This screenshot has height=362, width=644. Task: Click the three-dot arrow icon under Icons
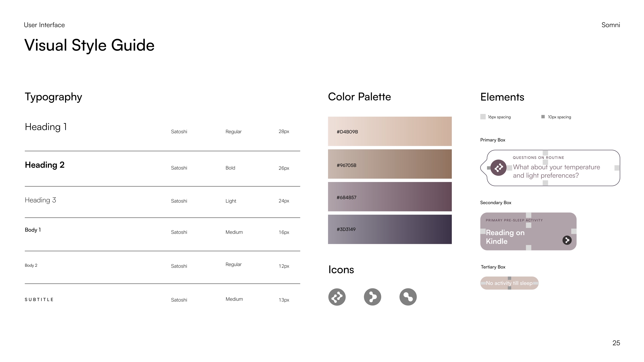point(373,297)
